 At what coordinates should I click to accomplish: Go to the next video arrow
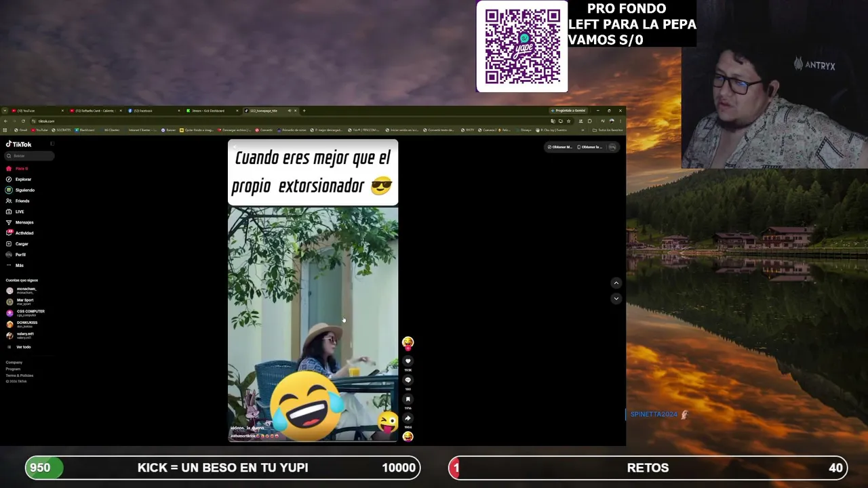[616, 298]
